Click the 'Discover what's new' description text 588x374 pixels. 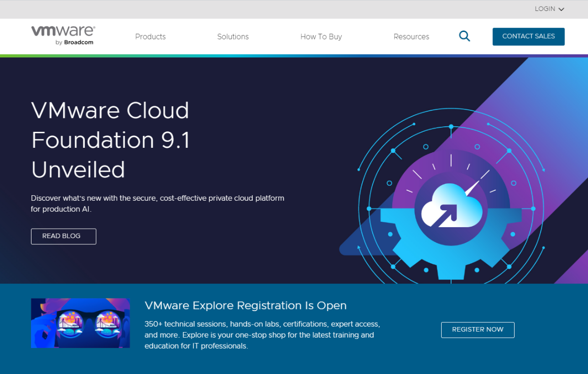point(157,204)
